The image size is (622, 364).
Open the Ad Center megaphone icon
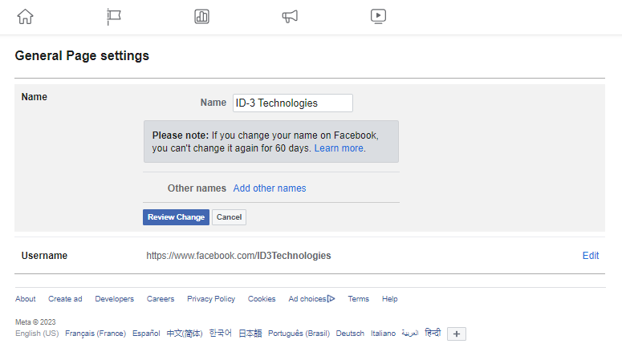[x=290, y=17]
